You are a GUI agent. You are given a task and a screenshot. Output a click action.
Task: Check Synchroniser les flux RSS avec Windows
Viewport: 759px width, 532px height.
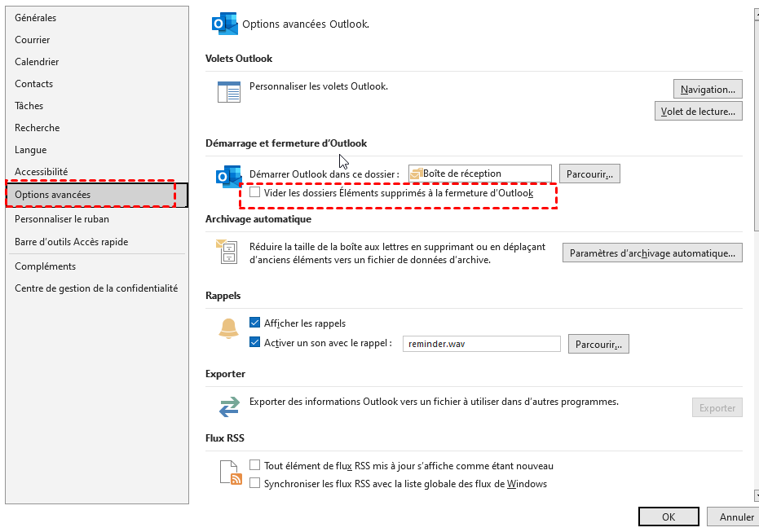click(254, 482)
